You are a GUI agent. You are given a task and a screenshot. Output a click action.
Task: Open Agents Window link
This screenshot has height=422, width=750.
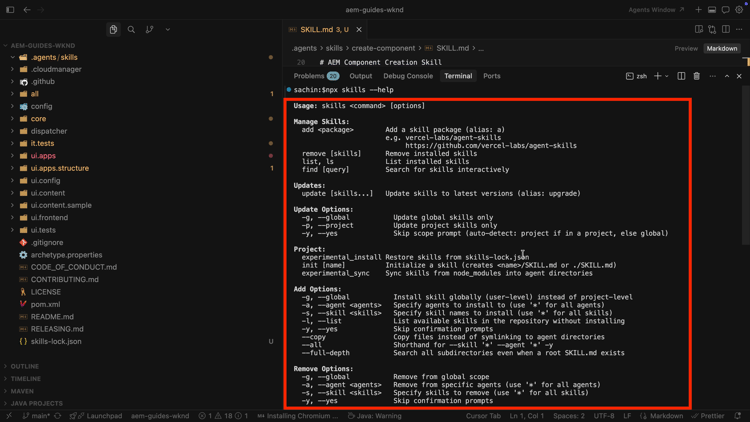[656, 10]
